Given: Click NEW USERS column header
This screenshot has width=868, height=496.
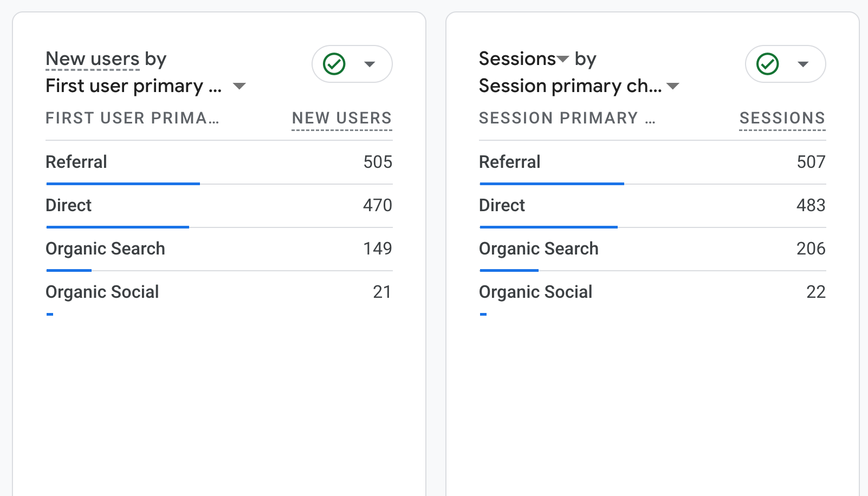Looking at the screenshot, I should 341,118.
